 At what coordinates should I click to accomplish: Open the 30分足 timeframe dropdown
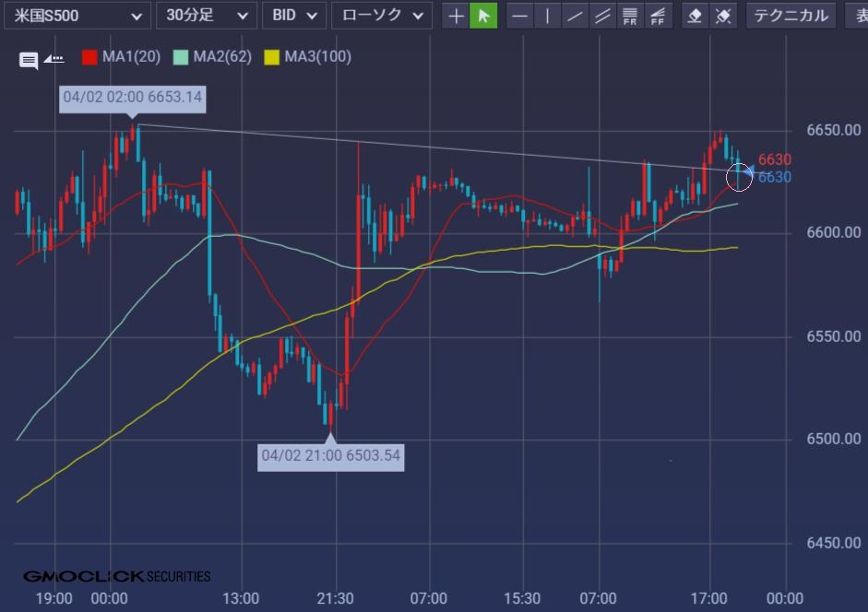[207, 16]
